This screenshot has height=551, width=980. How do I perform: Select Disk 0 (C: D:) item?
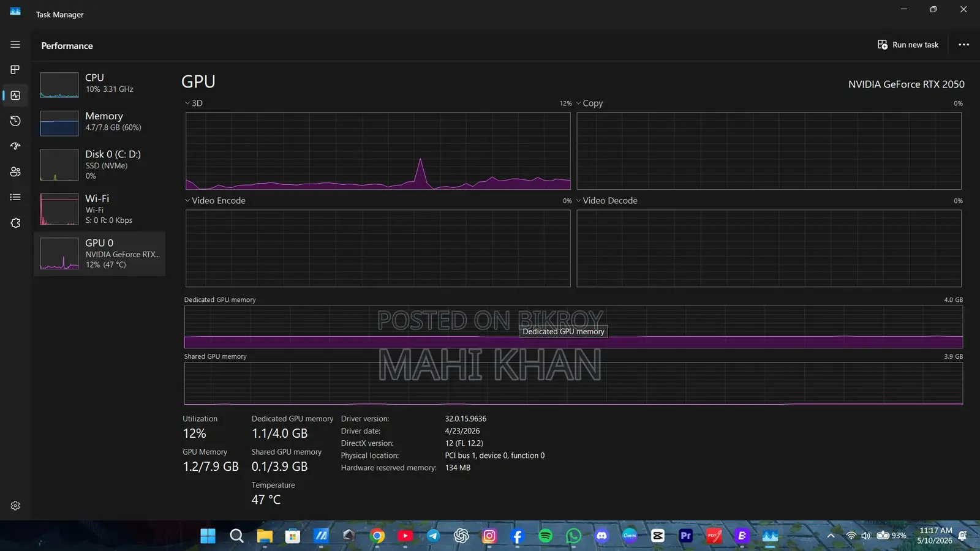99,165
